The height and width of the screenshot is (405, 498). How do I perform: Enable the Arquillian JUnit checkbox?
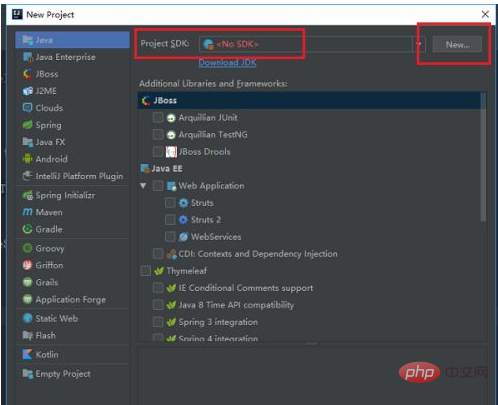(158, 117)
